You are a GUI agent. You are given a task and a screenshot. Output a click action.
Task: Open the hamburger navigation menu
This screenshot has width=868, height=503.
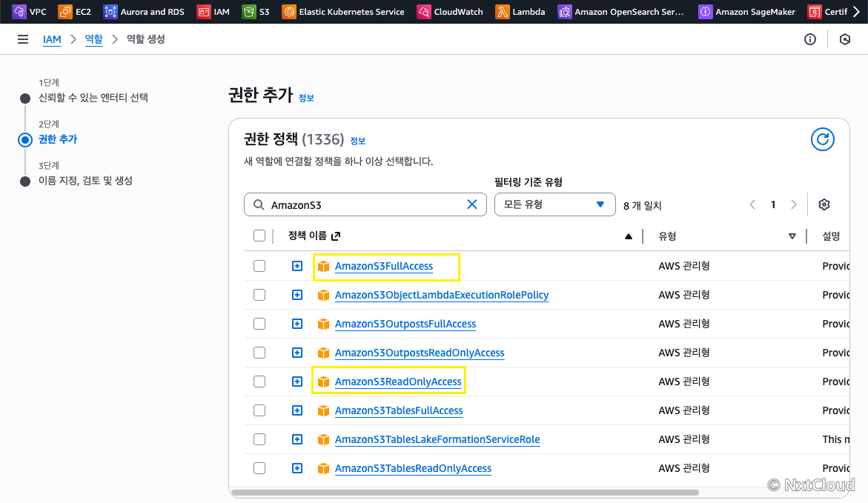[x=23, y=39]
